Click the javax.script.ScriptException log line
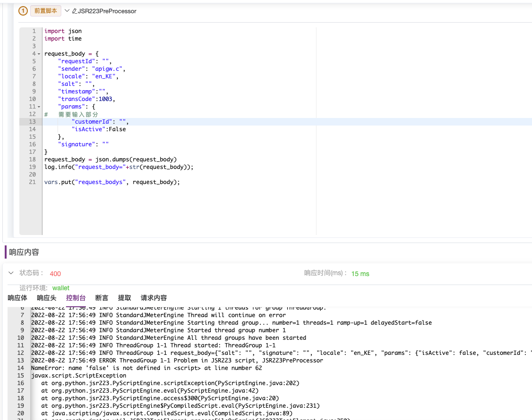532x420 pixels. (79, 375)
